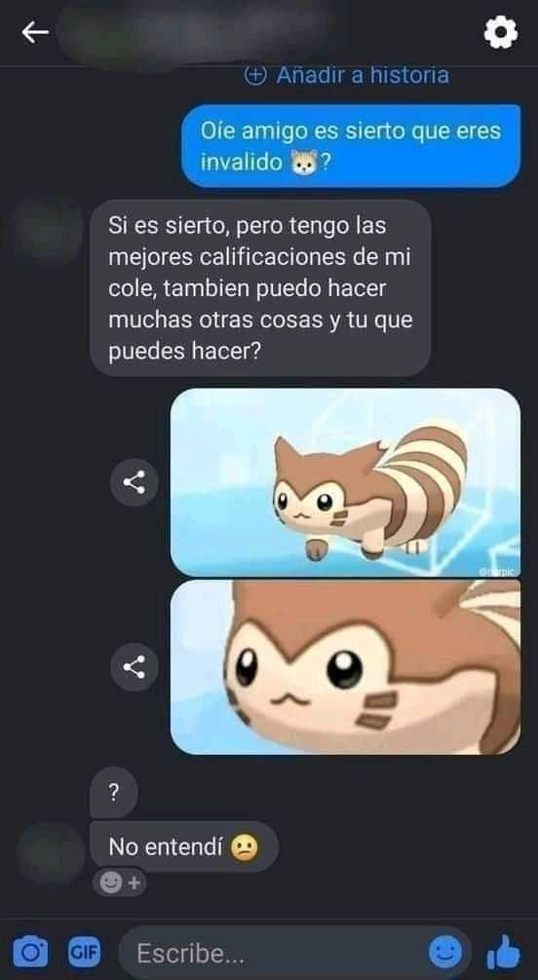This screenshot has height=980, width=538.
Task: Open the GIF picker
Action: [x=85, y=953]
